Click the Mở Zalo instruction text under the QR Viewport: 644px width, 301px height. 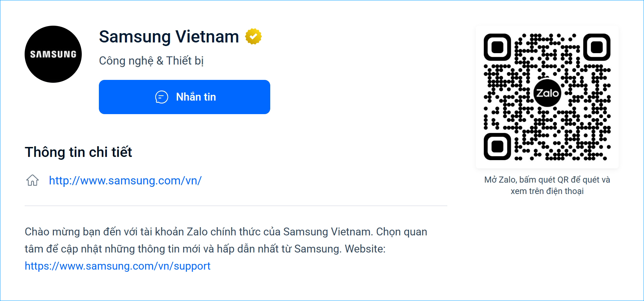coord(547,185)
